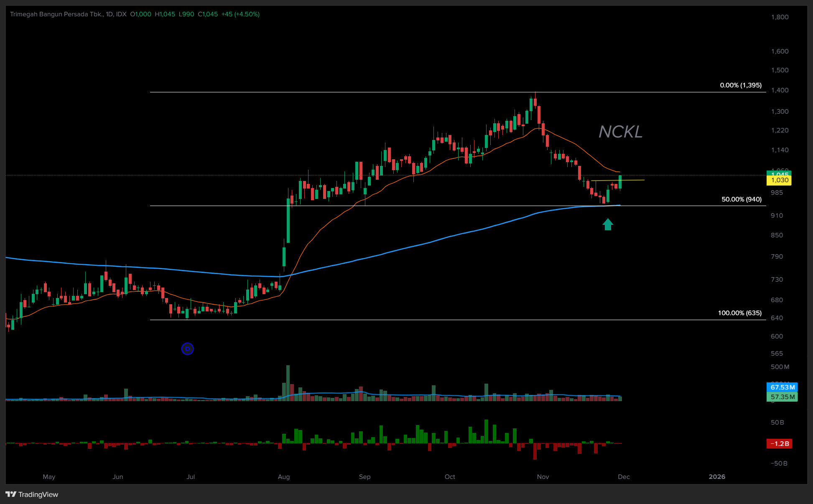
Task: Click the Nov label on time axis
Action: pyautogui.click(x=543, y=477)
